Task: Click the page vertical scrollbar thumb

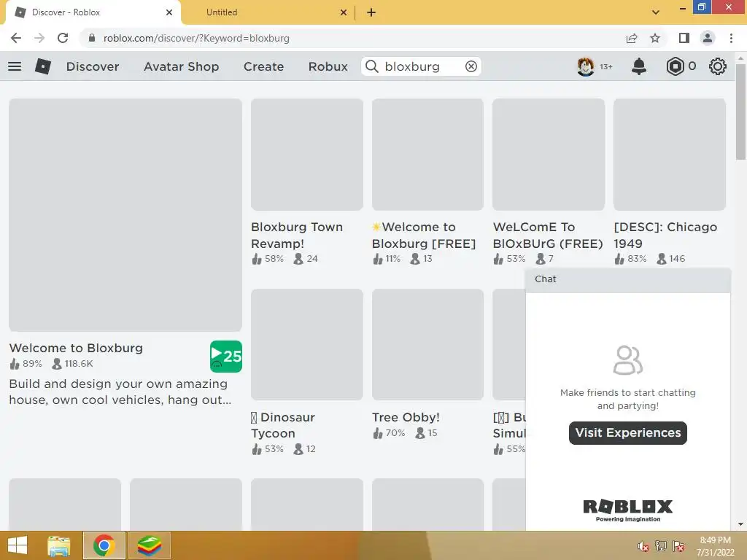Action: coord(740,112)
